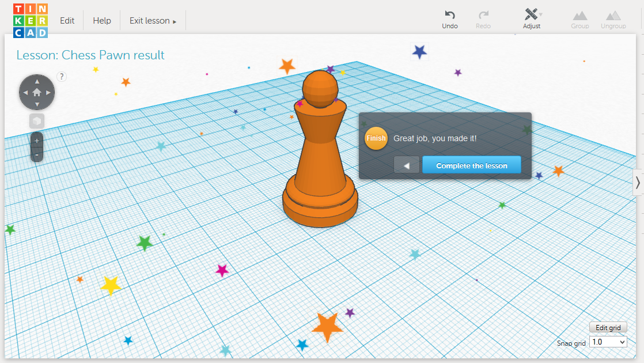Open the Edit menu

point(67,21)
